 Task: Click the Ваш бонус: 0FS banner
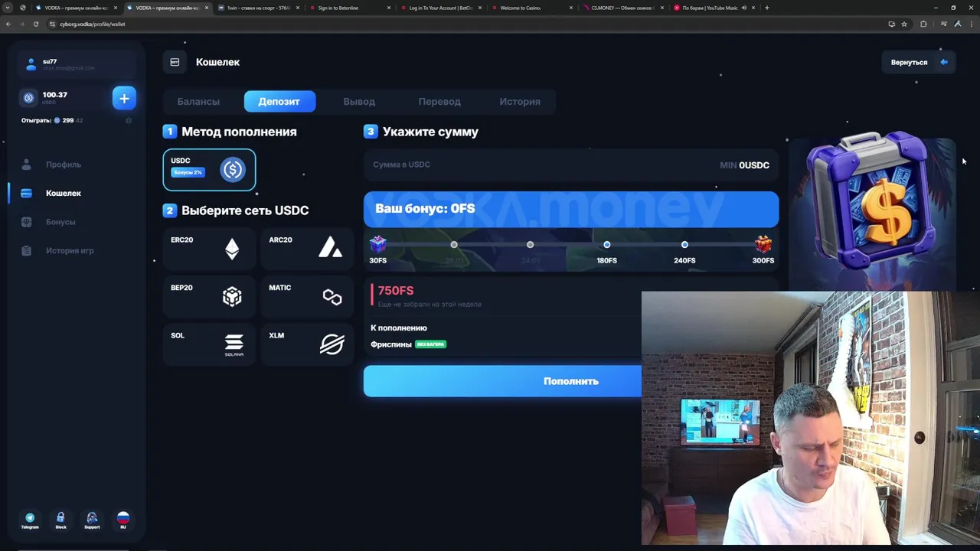(x=571, y=209)
